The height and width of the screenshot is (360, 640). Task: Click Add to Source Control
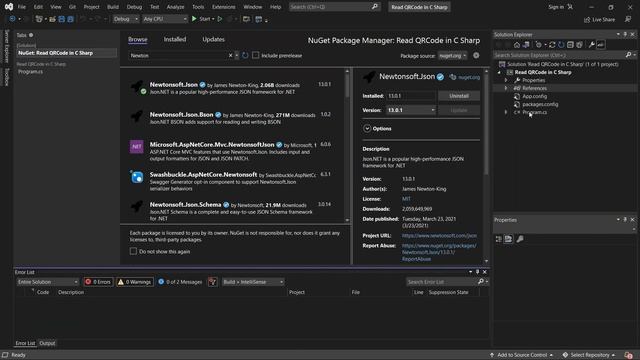(x=521, y=355)
